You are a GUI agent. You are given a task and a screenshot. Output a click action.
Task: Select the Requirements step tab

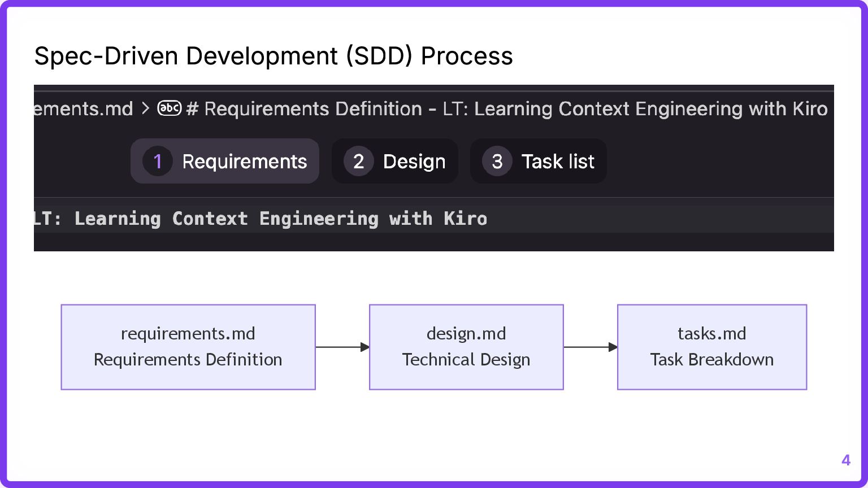click(225, 161)
